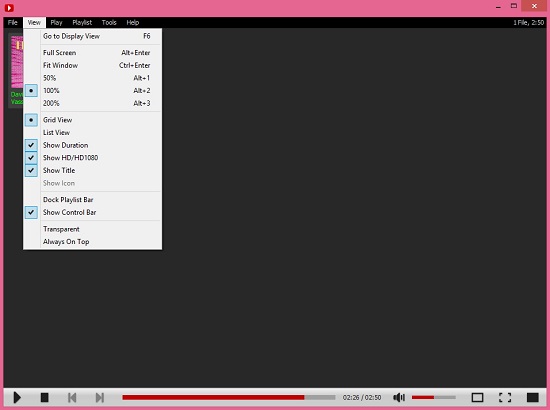Adjust the volume slider
550x410 pixels.
tap(434, 397)
